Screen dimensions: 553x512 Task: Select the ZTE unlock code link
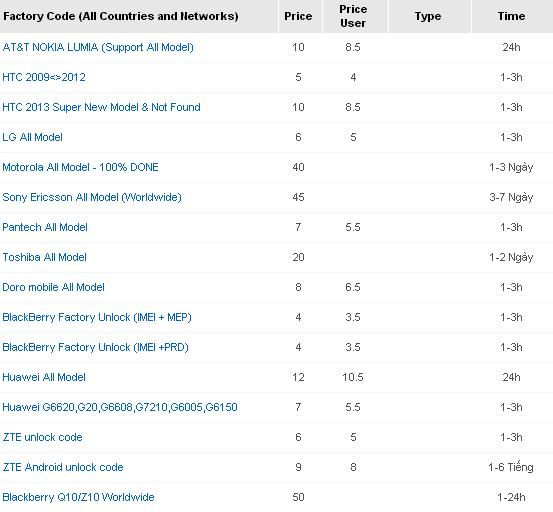pos(42,437)
